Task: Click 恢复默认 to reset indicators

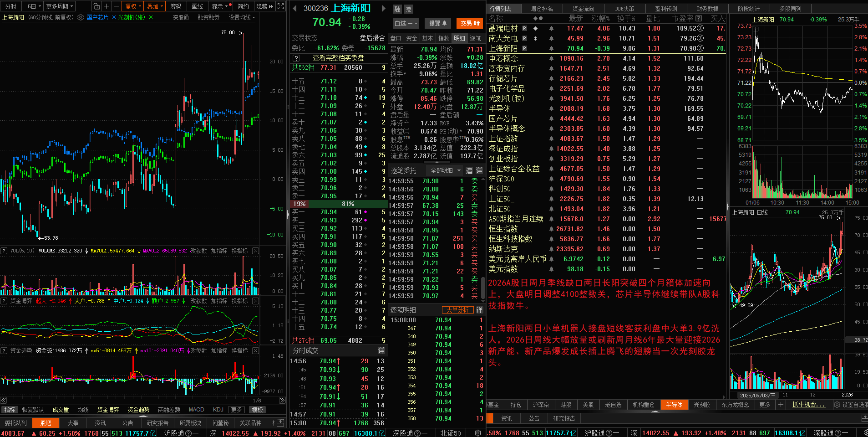Action: (33, 410)
